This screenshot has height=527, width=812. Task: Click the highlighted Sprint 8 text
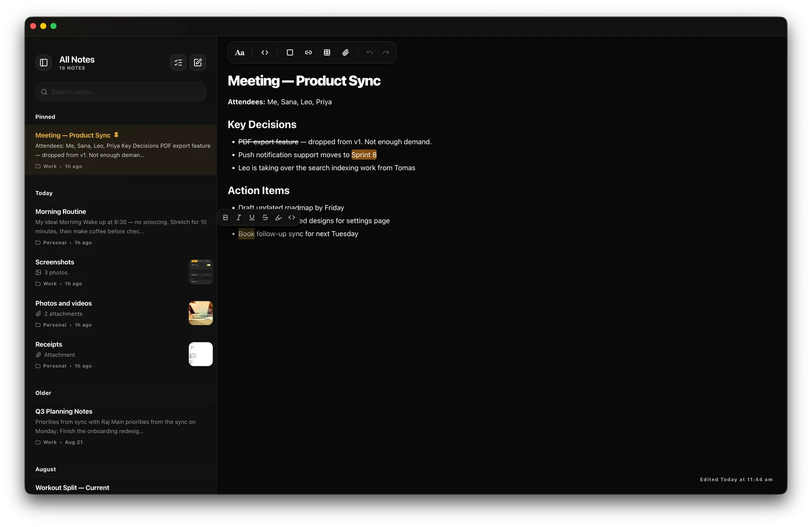pos(364,155)
